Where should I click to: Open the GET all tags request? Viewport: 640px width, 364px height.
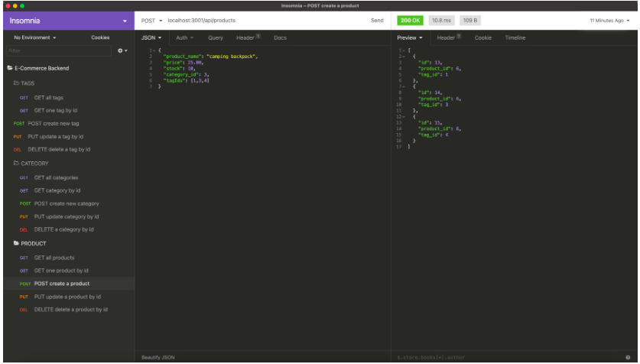49,98
